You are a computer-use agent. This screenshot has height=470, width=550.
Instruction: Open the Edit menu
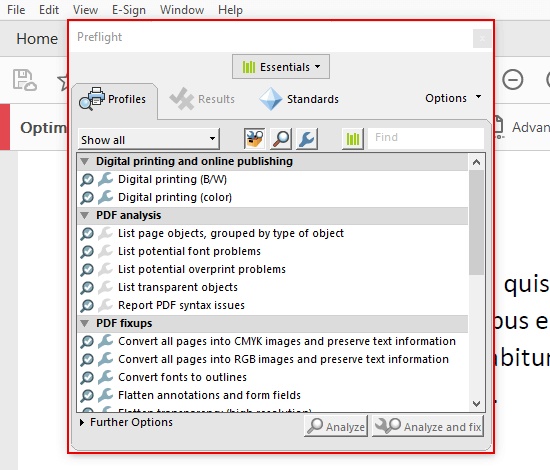coord(49,9)
